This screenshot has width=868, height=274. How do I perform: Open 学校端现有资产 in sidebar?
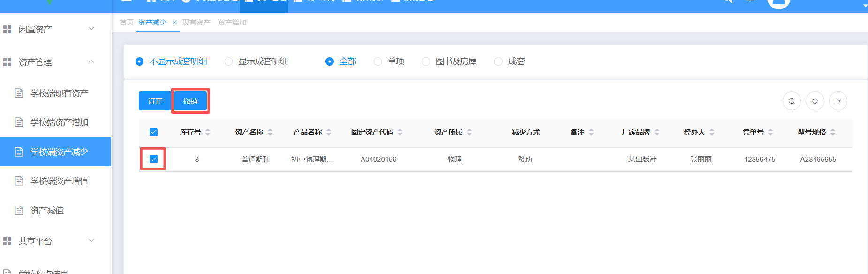pos(59,93)
